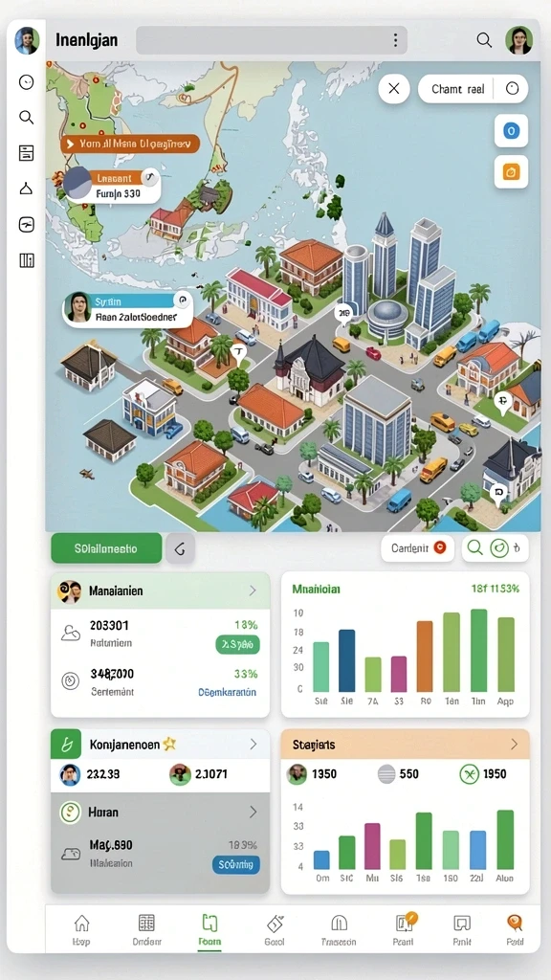Click the card icon beside Mag.990
The image size is (551, 980).
pos(70,854)
